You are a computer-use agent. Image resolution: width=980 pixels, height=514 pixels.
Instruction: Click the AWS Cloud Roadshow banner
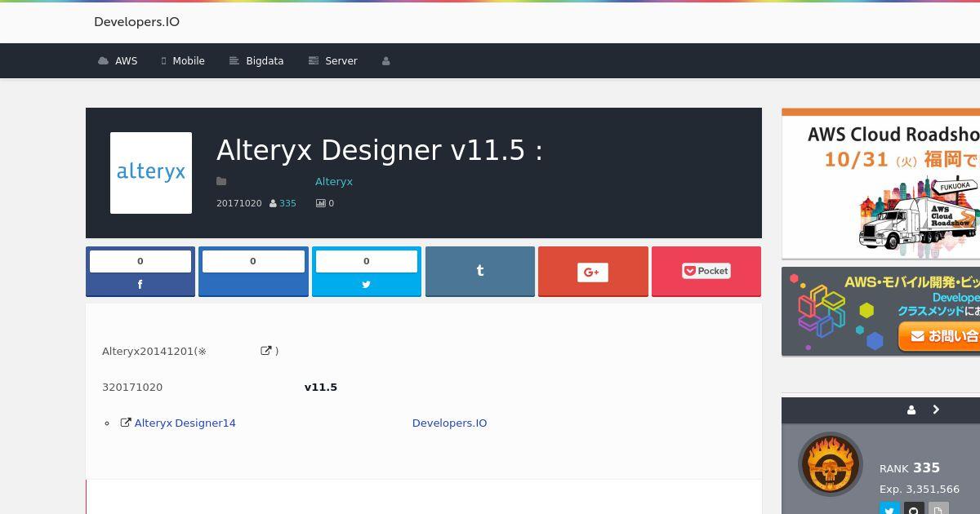pos(880,184)
